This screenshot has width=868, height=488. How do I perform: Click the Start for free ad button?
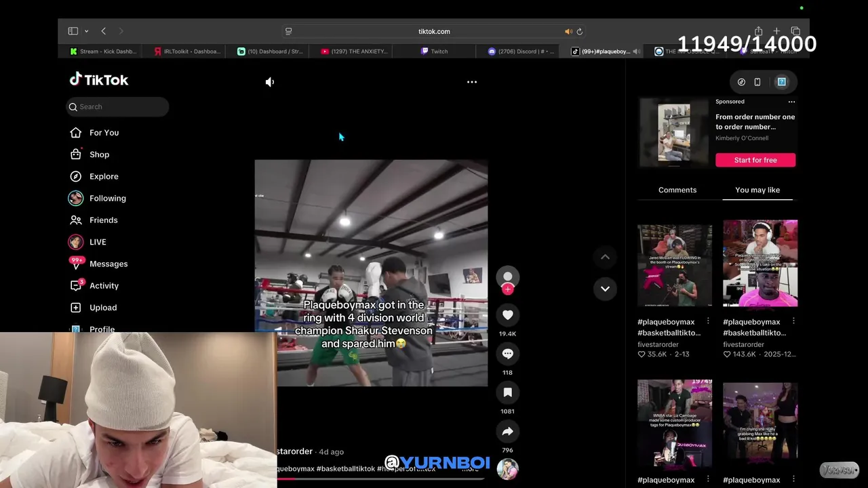(755, 160)
